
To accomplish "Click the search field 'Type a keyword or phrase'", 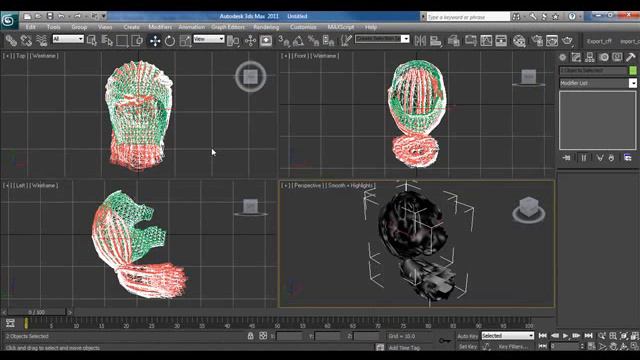I will (x=468, y=17).
